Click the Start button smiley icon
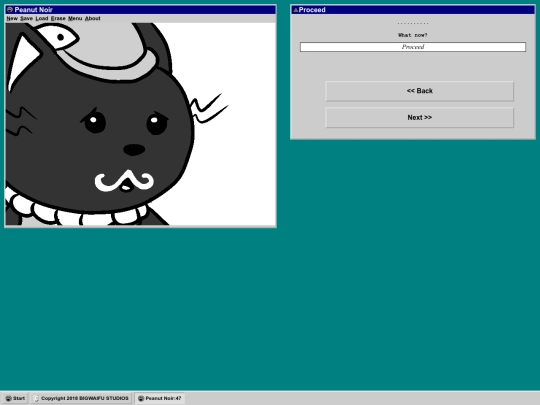Image resolution: width=540 pixels, height=405 pixels. point(8,398)
